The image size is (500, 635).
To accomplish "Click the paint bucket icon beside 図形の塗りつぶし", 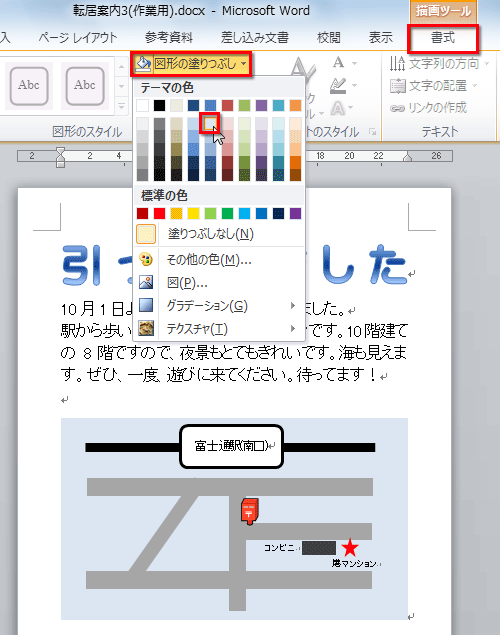I will (x=143, y=64).
